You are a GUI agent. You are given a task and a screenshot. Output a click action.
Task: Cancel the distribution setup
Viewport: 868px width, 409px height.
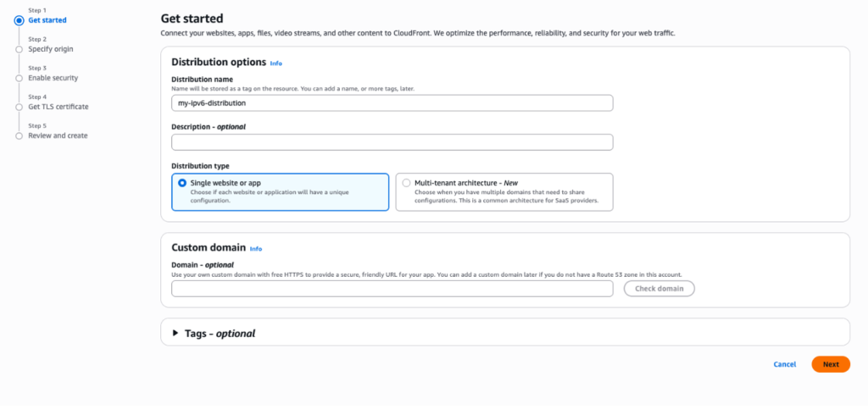tap(784, 364)
